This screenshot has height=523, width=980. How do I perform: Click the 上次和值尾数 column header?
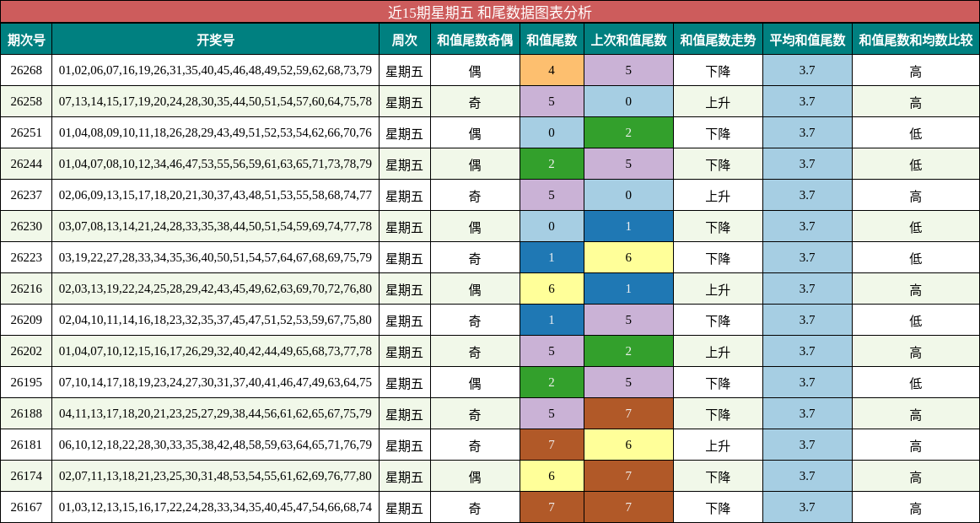[629, 40]
